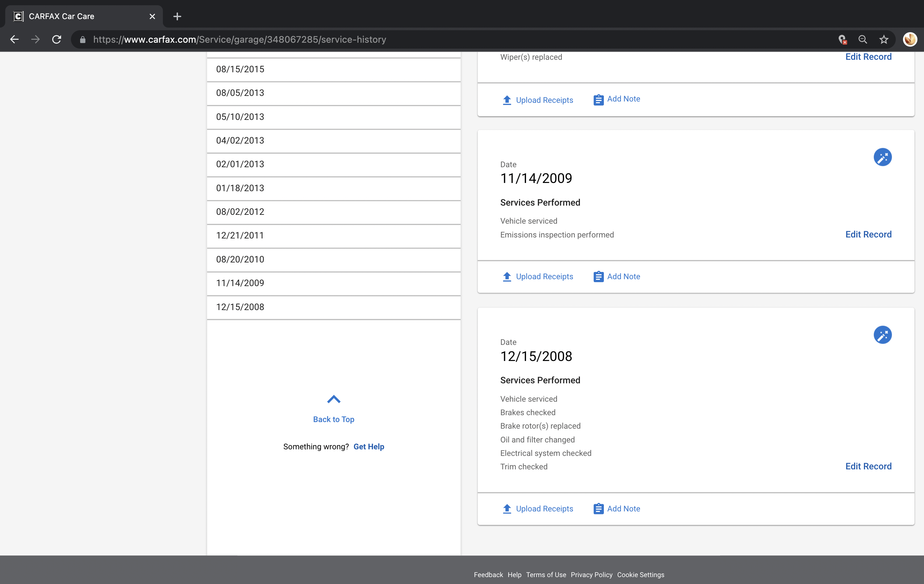This screenshot has width=924, height=584.
Task: Click the browser back arrow
Action: 14,39
